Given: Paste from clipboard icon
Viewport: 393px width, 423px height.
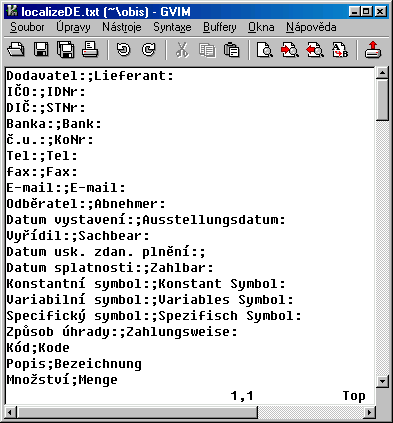Looking at the screenshot, I should pyautogui.click(x=231, y=50).
